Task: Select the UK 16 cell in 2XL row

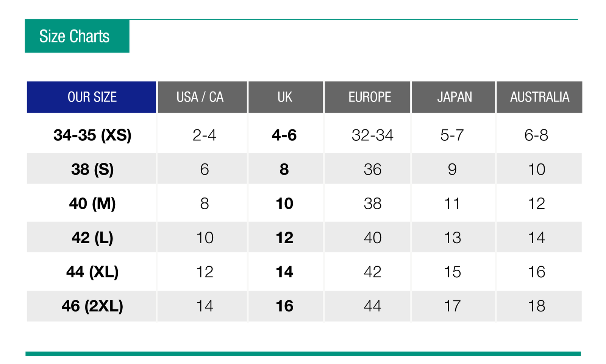Action: 284,306
